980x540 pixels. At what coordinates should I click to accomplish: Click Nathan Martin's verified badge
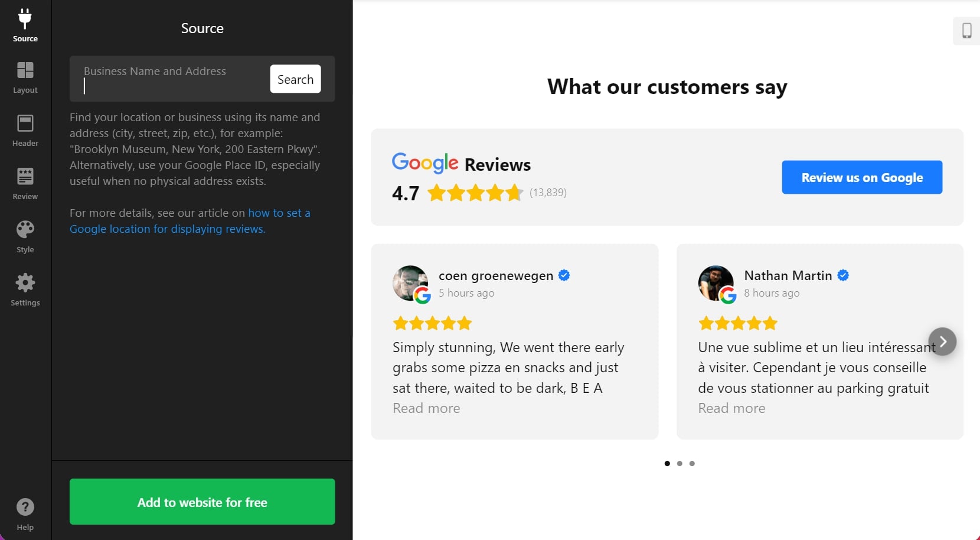point(843,275)
